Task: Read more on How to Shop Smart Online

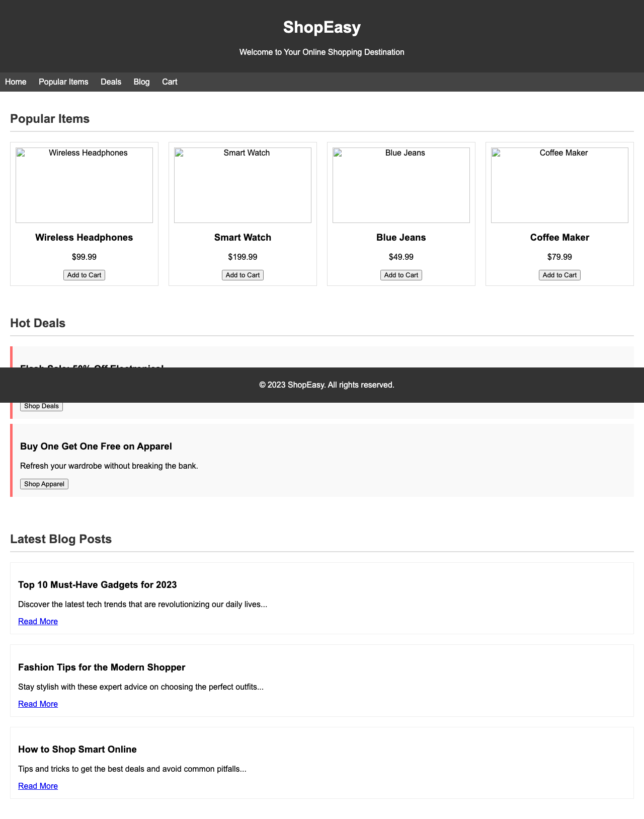Action: [38, 786]
